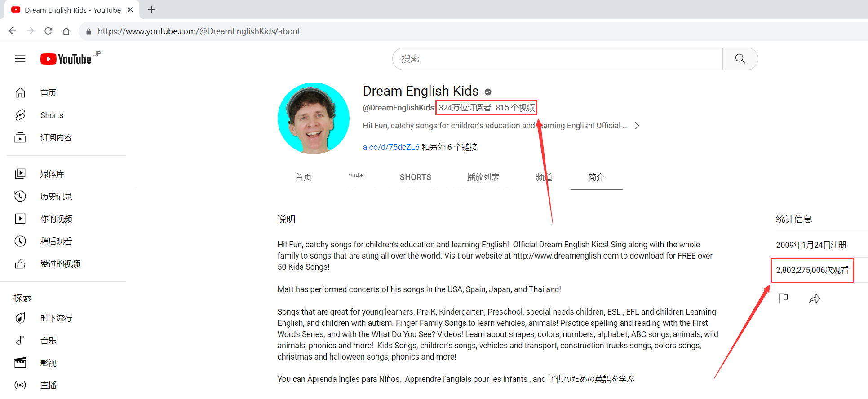Expand the channel description chevron

coord(637,126)
